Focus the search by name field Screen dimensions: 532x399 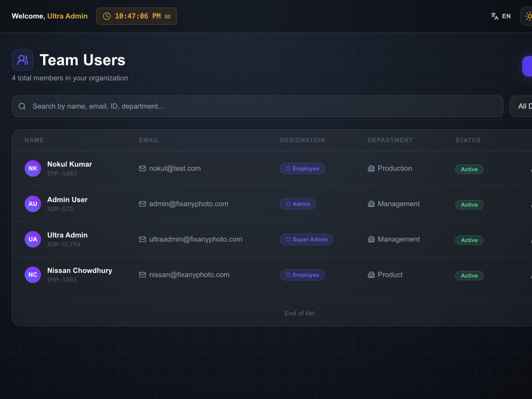pyautogui.click(x=257, y=106)
